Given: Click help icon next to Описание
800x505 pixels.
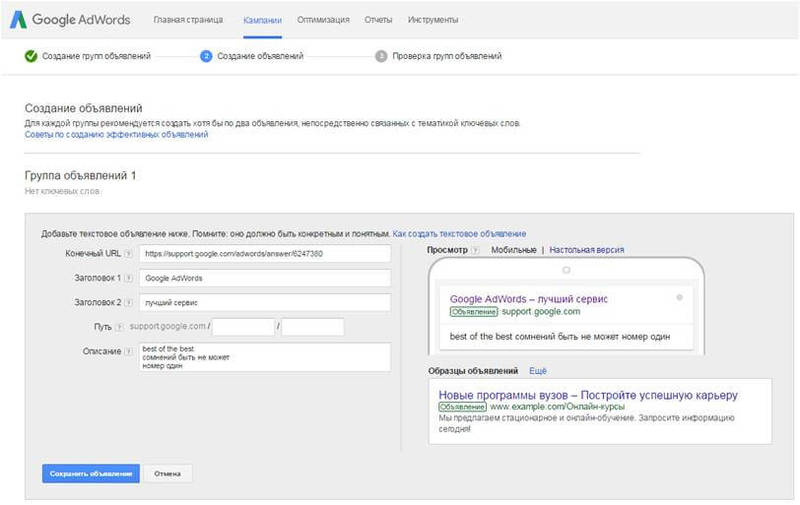Looking at the screenshot, I should pyautogui.click(x=127, y=352).
